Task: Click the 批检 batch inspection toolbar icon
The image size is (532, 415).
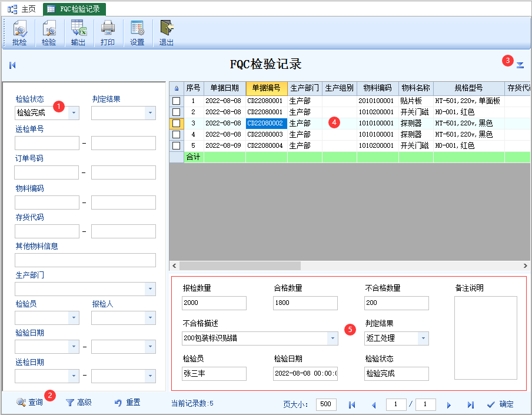Action: click(19, 33)
